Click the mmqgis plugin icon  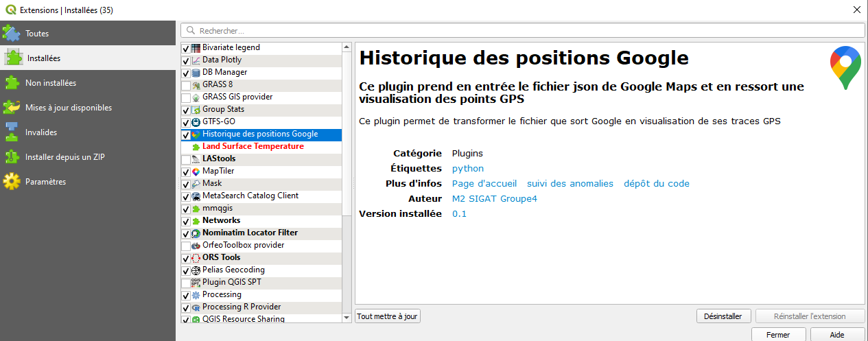196,209
